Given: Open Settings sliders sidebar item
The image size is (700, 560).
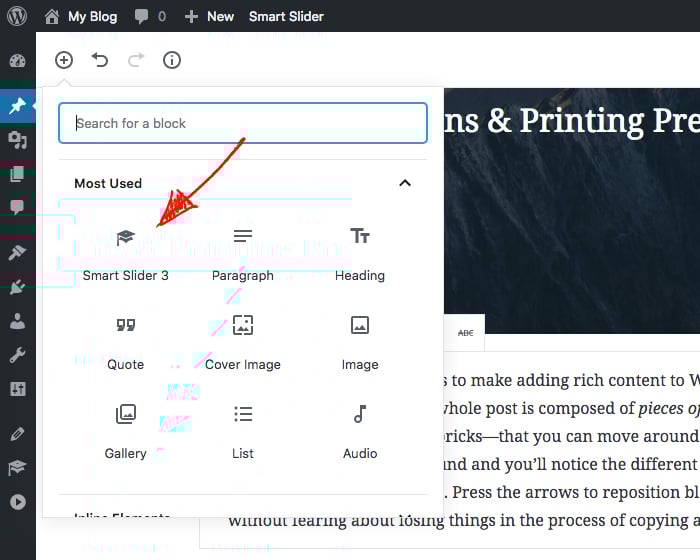Looking at the screenshot, I should tap(17, 389).
